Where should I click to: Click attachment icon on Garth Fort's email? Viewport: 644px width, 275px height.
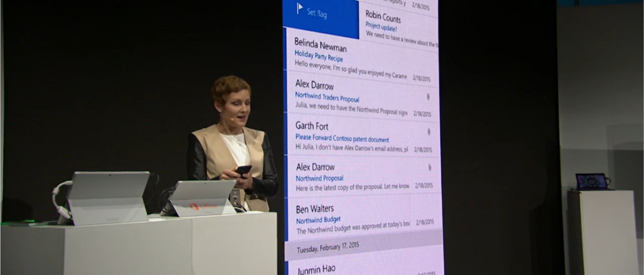pyautogui.click(x=429, y=132)
